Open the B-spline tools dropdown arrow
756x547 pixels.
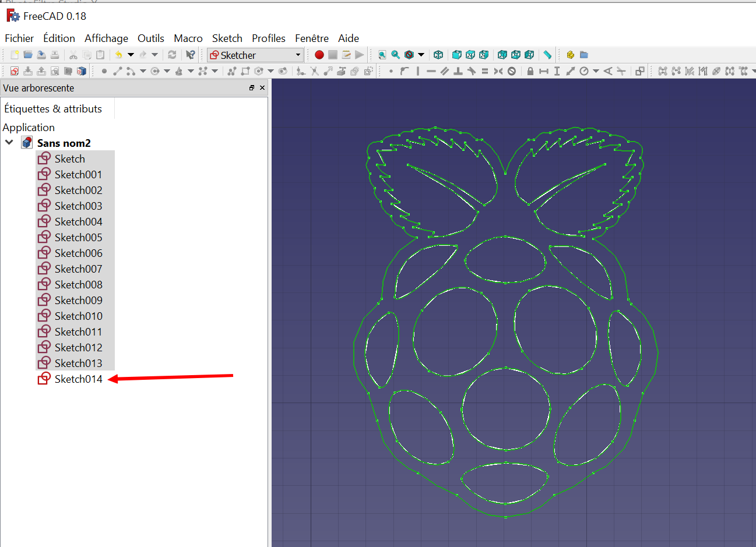pos(215,71)
